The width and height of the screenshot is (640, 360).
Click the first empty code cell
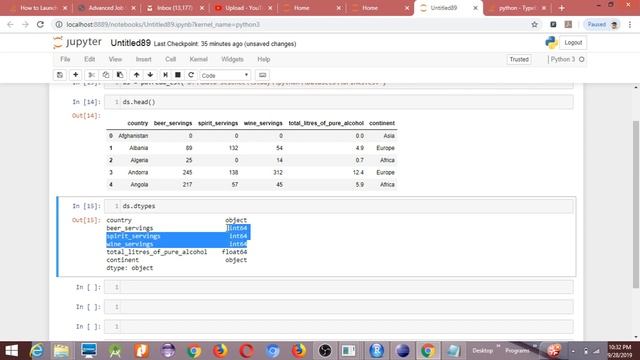click(x=339, y=287)
